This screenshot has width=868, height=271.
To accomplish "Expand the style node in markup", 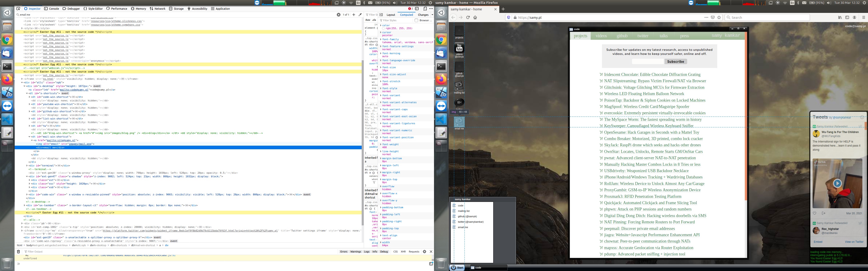I will [x=22, y=28].
